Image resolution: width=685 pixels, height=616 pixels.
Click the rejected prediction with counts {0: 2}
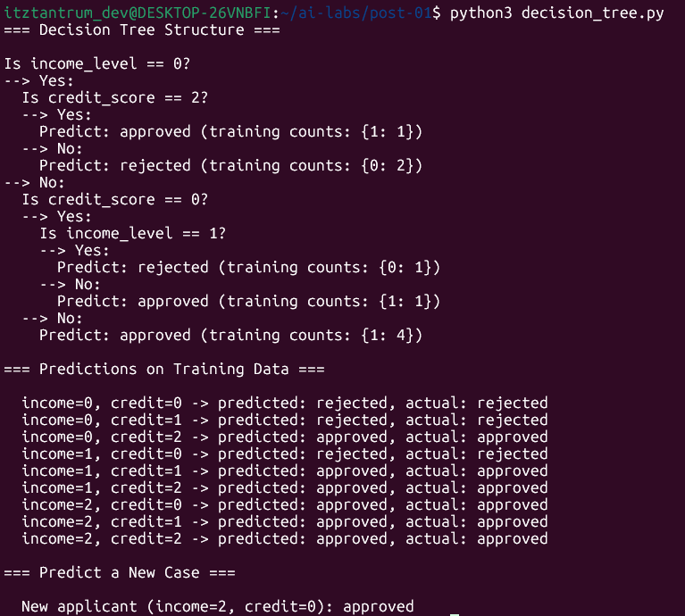[230, 166]
